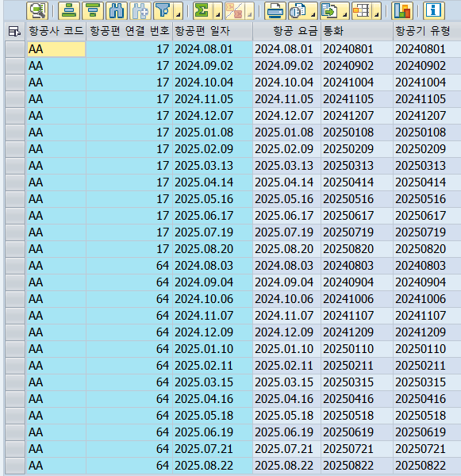Viewport: 461px width, 476px height.
Task: Expand the Subtotals dropdown arrow
Action: [x=250, y=10]
